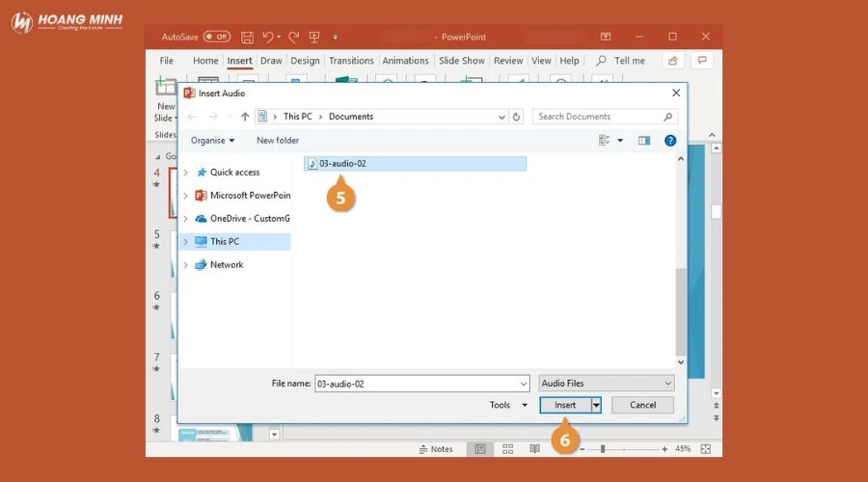Open the Slide Show ribbon tab
Screen dimensions: 868x482
coord(461,61)
